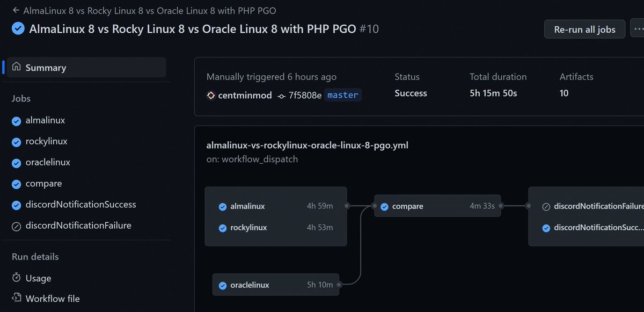The height and width of the screenshot is (312, 644).
Task: Click the rockylinux 4h 53m duration
Action: 320,228
